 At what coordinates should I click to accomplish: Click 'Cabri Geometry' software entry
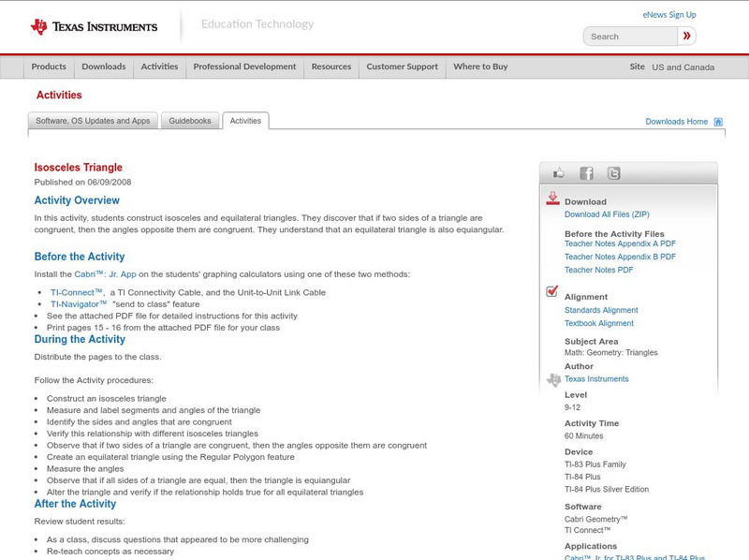(x=595, y=519)
